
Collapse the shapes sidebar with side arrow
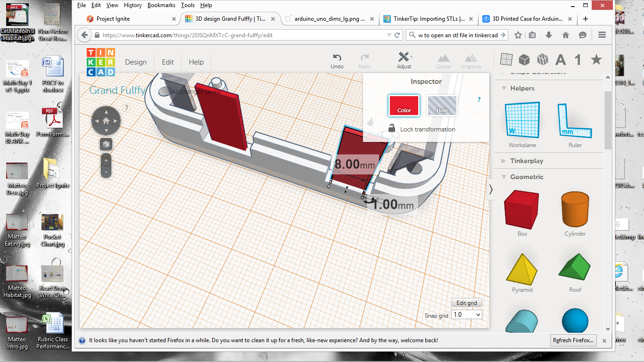(x=491, y=189)
